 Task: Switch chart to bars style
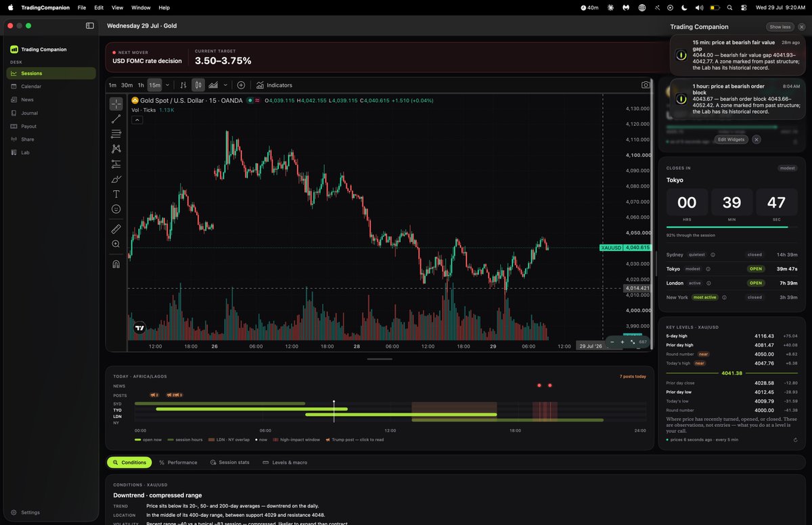tap(183, 85)
